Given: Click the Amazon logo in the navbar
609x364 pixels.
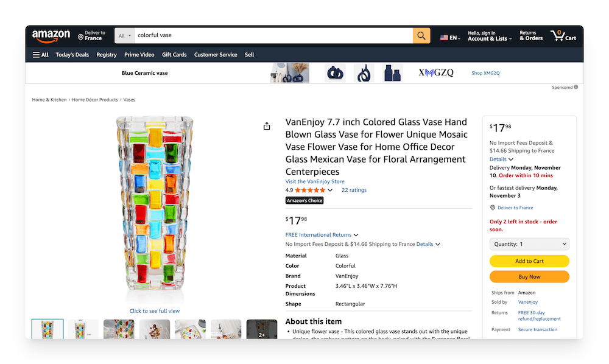Looking at the screenshot, I should click(x=51, y=37).
